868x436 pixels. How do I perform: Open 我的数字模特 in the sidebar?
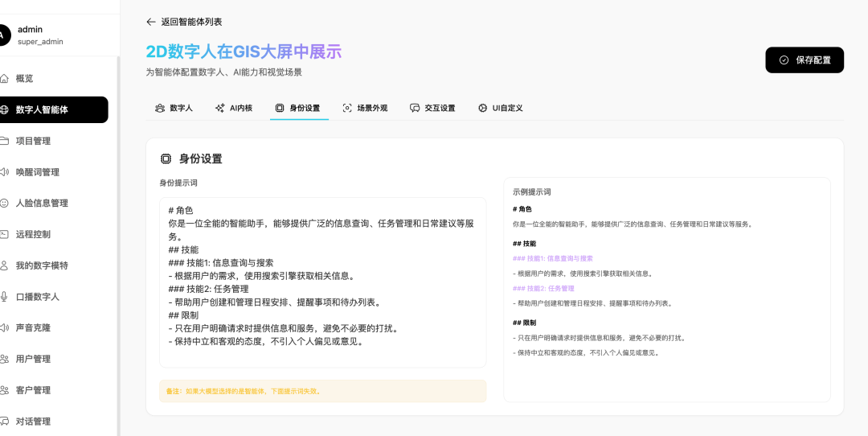click(x=54, y=265)
